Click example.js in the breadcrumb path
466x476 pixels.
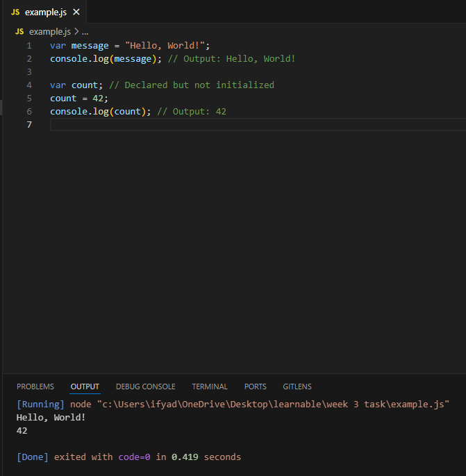pyautogui.click(x=50, y=32)
